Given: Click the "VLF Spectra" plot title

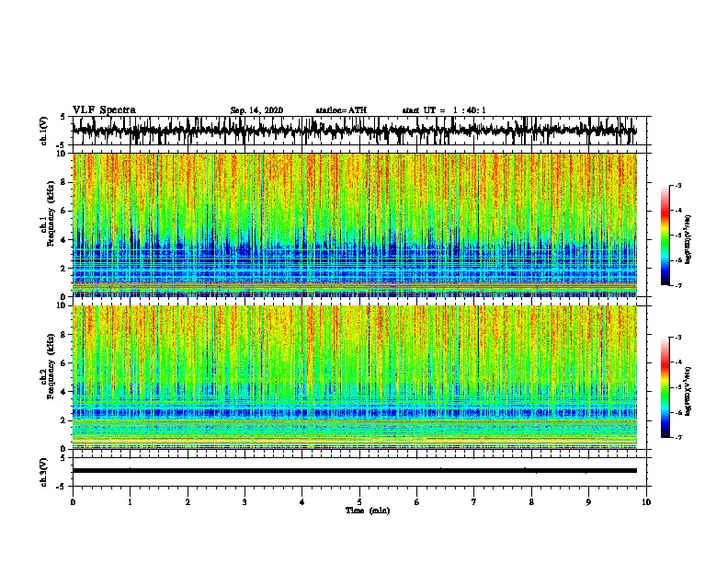Looking at the screenshot, I should tap(104, 110).
